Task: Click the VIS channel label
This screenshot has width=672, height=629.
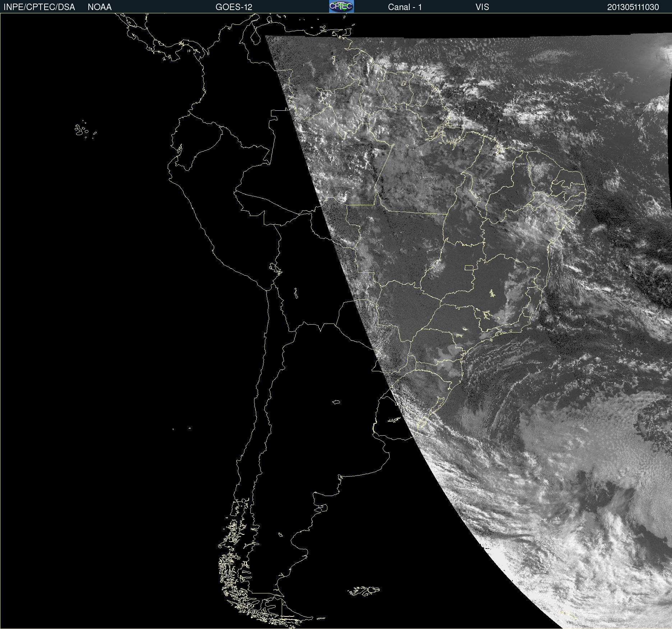Action: (x=482, y=7)
